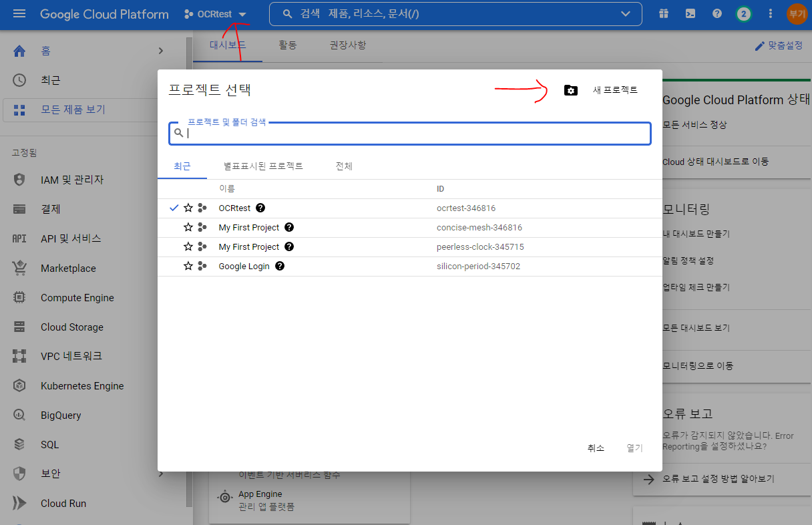Open the user account avatar

coord(797,13)
